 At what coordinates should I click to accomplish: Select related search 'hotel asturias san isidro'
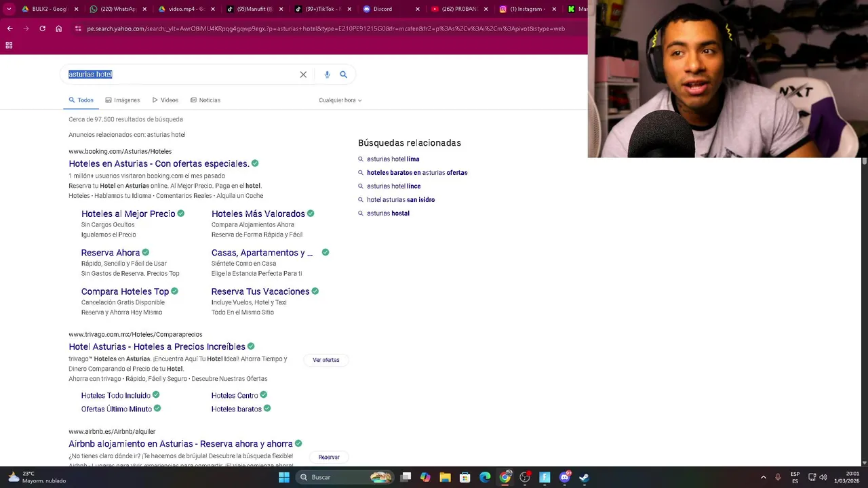click(401, 200)
